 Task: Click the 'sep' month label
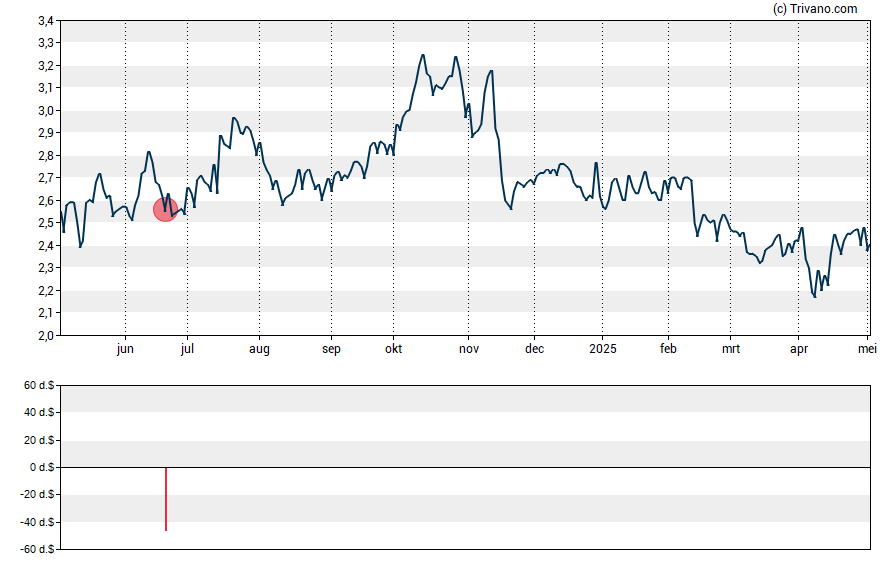[331, 349]
